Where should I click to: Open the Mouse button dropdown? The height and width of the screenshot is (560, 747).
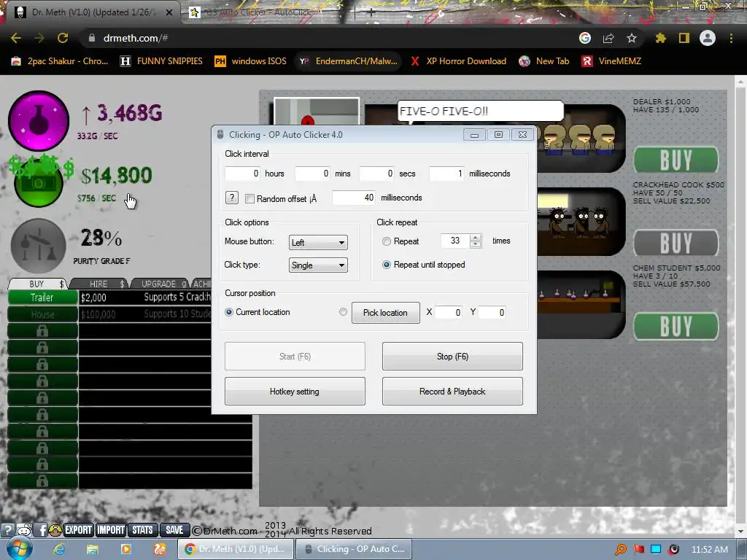[318, 242]
